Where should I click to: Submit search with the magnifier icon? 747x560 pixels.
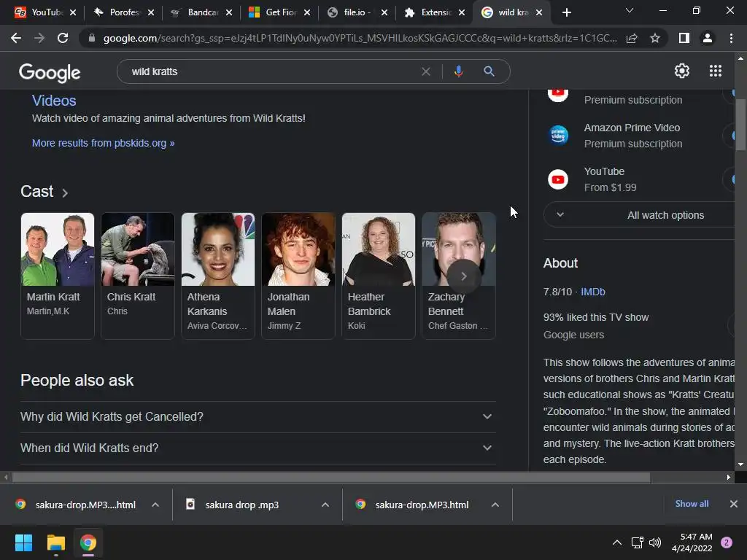489,71
